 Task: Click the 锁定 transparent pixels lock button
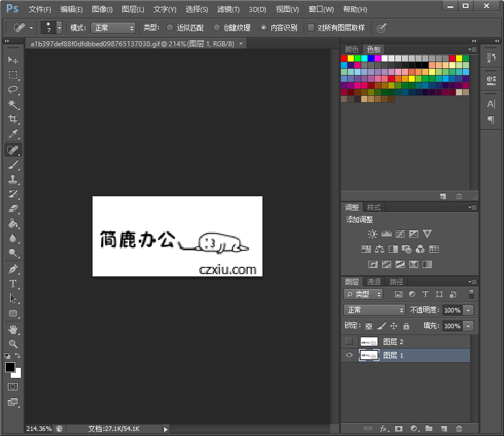(367, 326)
